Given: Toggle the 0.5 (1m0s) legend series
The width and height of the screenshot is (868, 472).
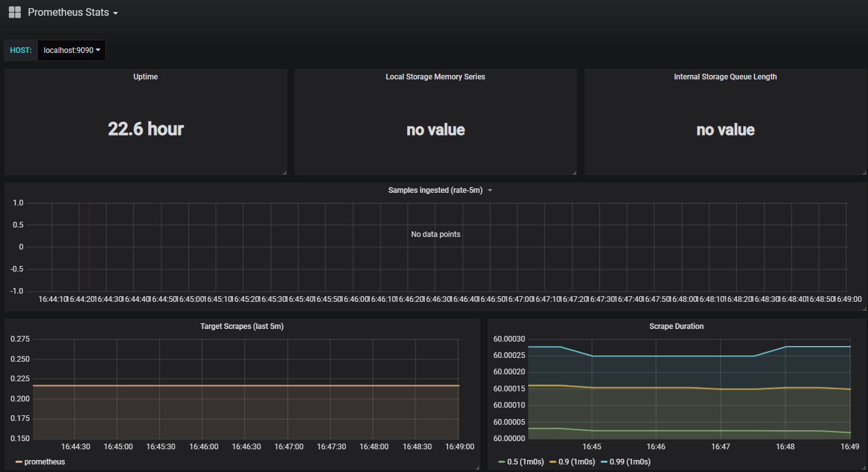Looking at the screenshot, I should (526, 462).
